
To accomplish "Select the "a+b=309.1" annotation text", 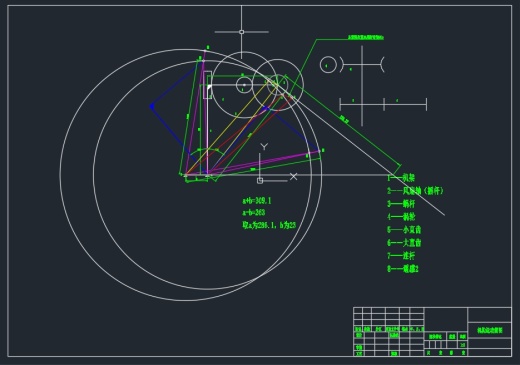I will [257, 201].
